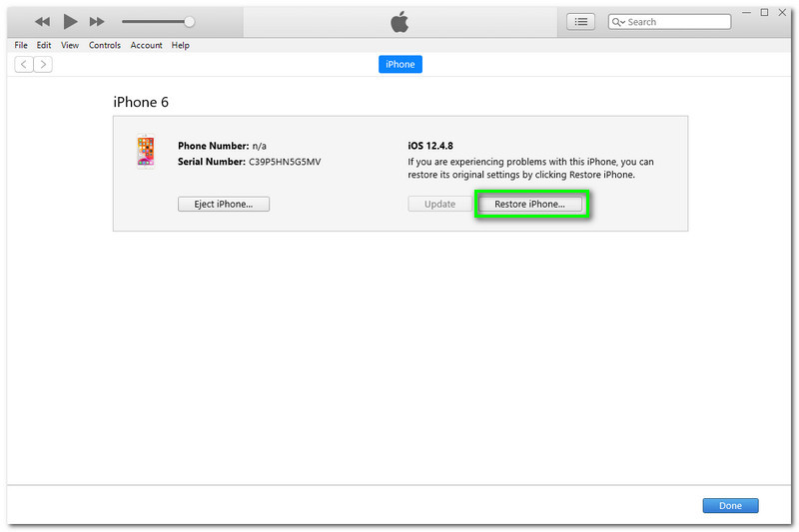Image resolution: width=799 pixels, height=532 pixels.
Task: Click the iPhone 6 heading
Action: pyautogui.click(x=141, y=102)
